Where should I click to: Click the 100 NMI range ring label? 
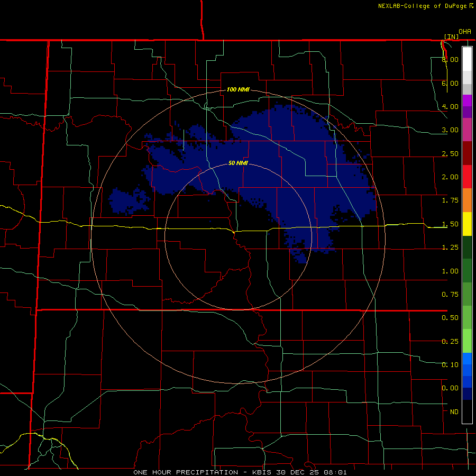[238, 89]
